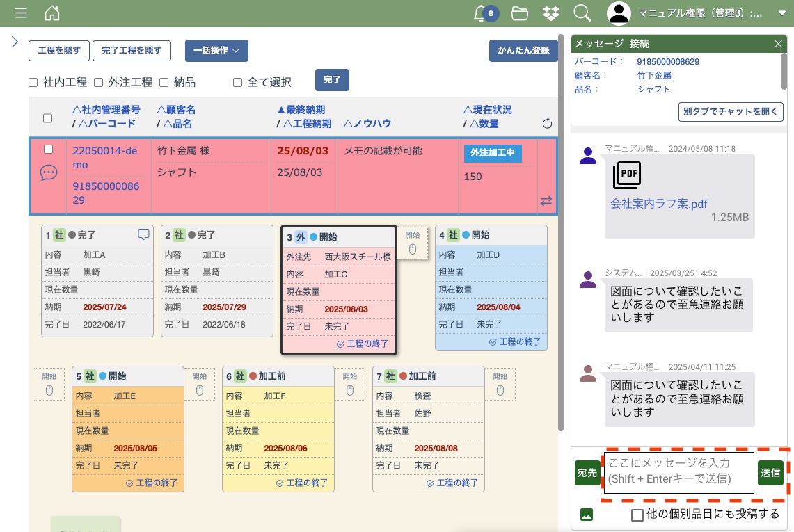Click the refresh icon in table header
This screenshot has height=532, width=794.
point(547,124)
